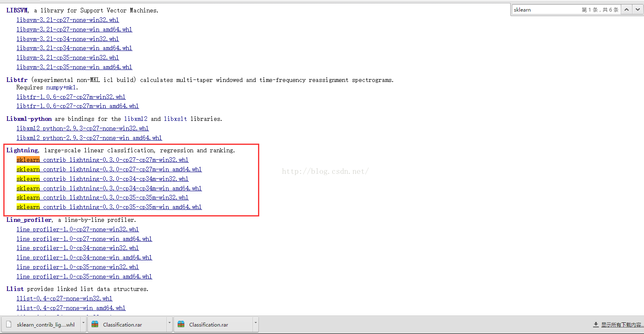Download libsvm-3.21-cp27-none-win32.whl
This screenshot has height=334, width=644.
pyautogui.click(x=68, y=20)
